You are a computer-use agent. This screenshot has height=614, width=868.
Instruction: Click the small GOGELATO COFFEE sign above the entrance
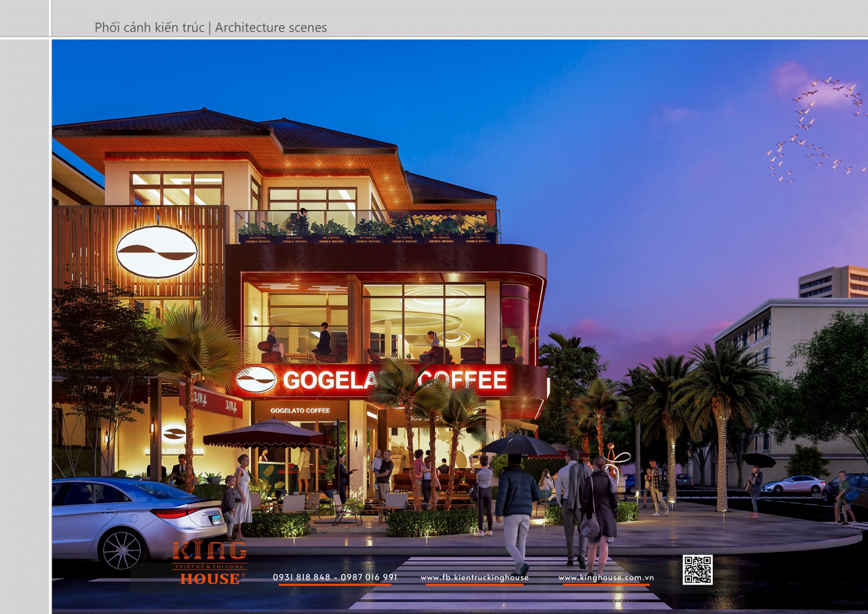300,410
